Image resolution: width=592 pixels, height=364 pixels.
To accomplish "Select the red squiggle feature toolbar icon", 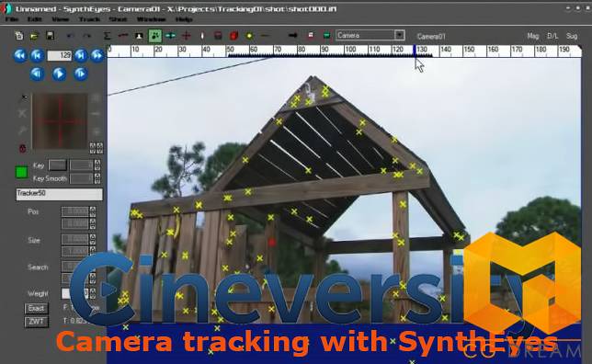I will tap(123, 36).
